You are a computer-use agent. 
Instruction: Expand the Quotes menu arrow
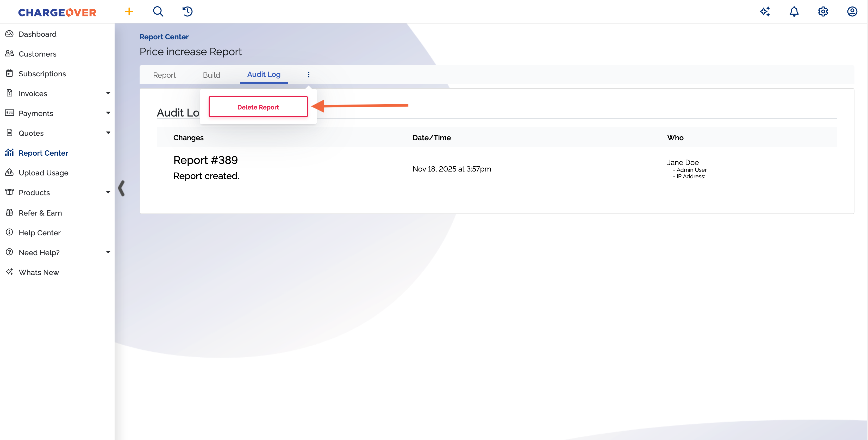[x=108, y=133]
